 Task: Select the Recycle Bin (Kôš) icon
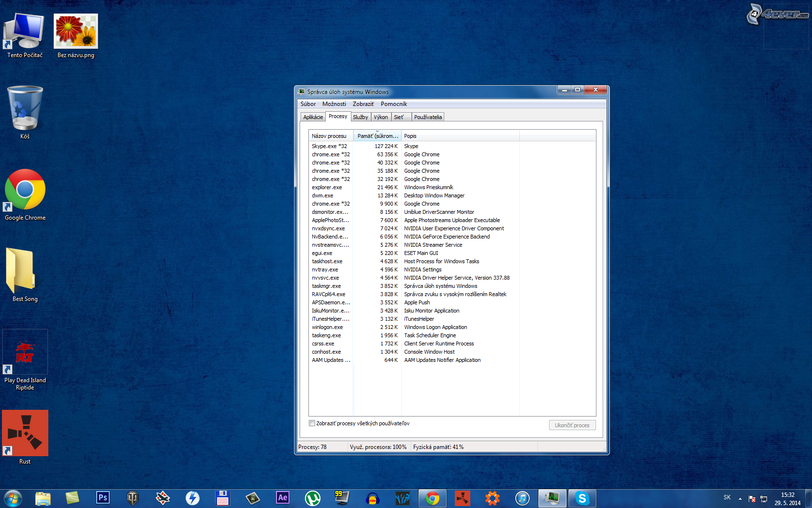pyautogui.click(x=25, y=108)
